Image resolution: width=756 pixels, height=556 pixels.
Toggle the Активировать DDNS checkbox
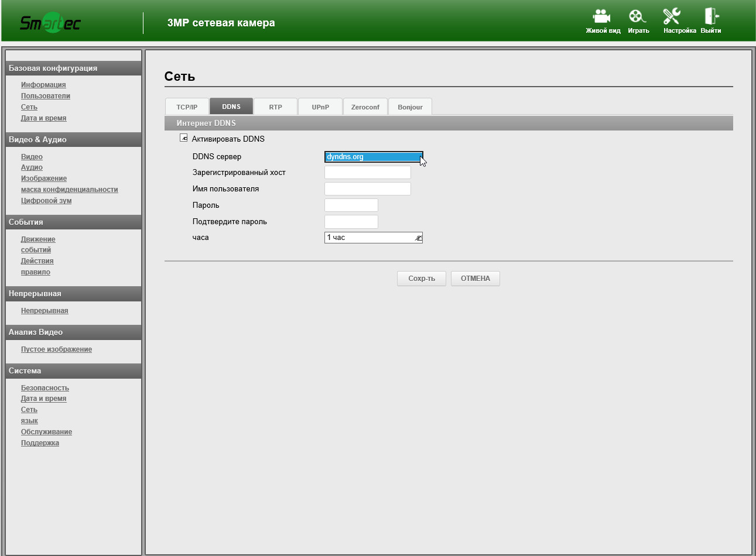point(184,138)
